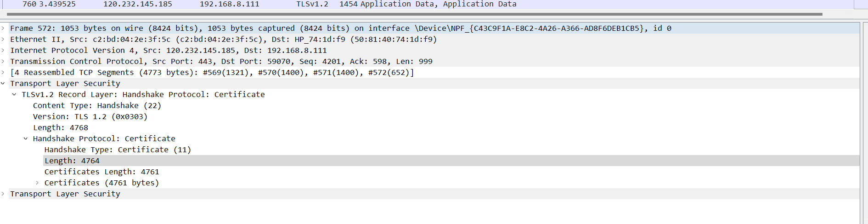Collapse Handshake Protocol: Certificate node
Image resolution: width=868 pixels, height=224 pixels.
pos(26,139)
